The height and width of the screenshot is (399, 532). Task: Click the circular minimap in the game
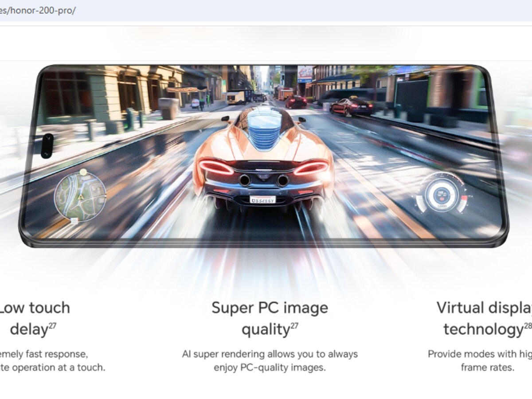[80, 197]
